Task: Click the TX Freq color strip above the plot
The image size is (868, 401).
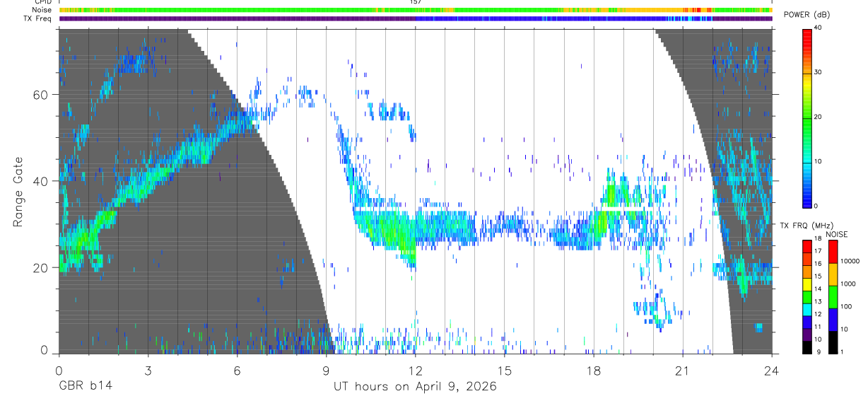Action: click(x=415, y=18)
